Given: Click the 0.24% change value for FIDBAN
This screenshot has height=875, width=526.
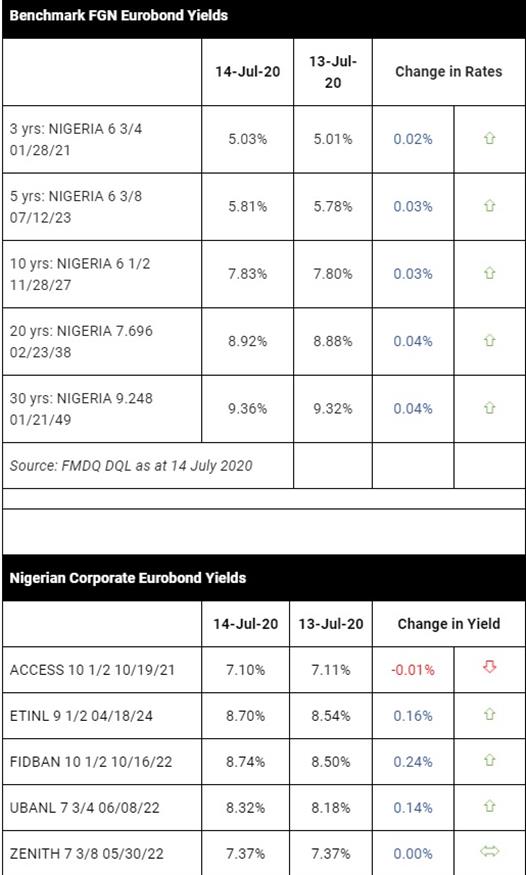Looking at the screenshot, I should tap(413, 762).
